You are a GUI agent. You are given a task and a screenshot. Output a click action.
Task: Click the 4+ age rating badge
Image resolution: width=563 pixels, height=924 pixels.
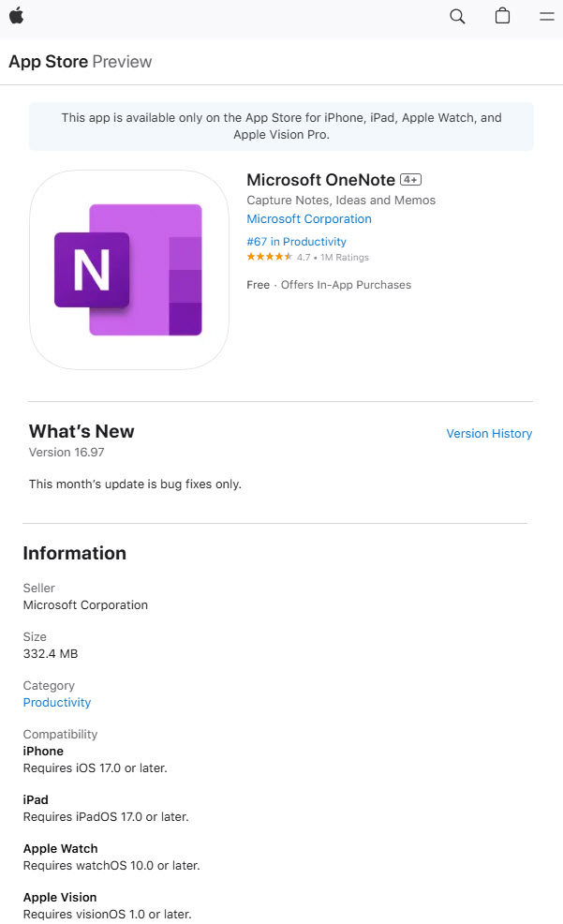pos(410,180)
